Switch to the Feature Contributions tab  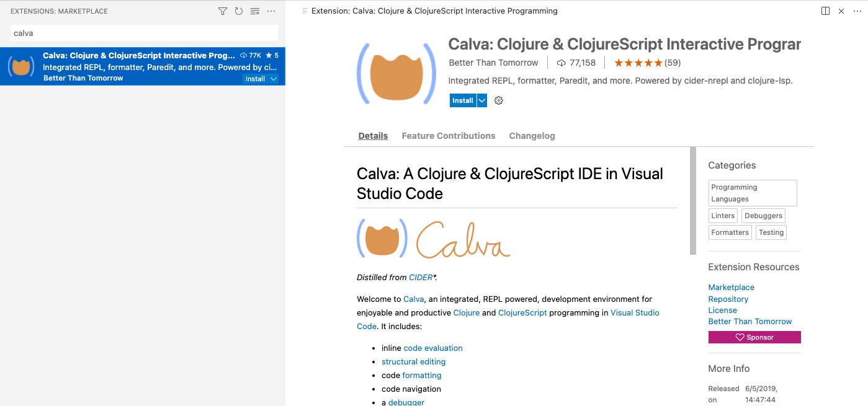point(449,136)
